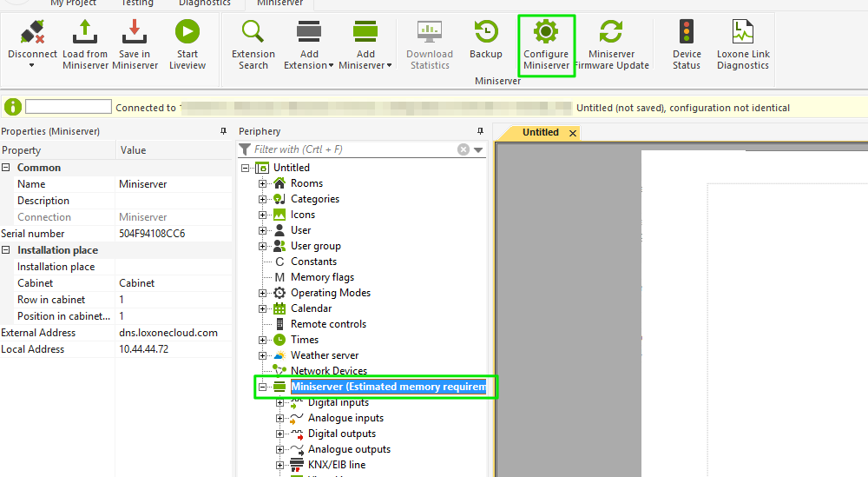Expand the Analogue inputs node
This screenshot has width=868, height=477.
click(279, 418)
